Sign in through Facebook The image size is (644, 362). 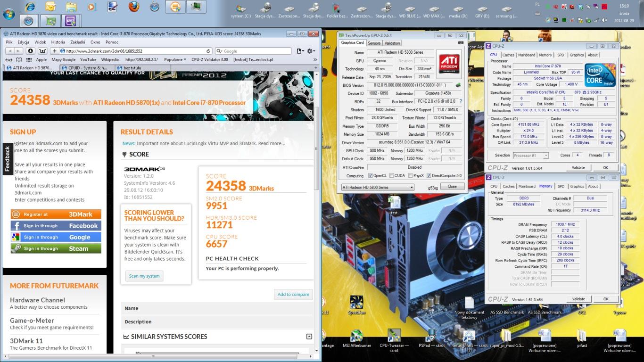56,226
